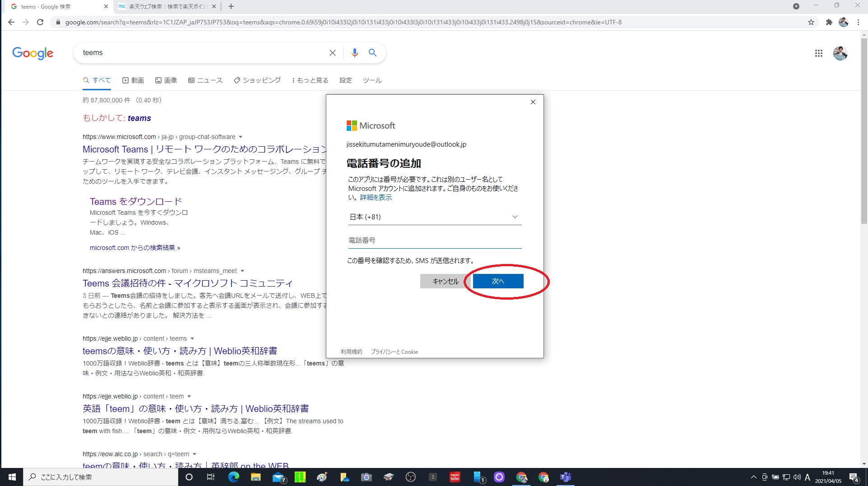The width and height of the screenshot is (868, 486).
Task: Open the 詳細を表示 link in dialog
Action: 376,198
